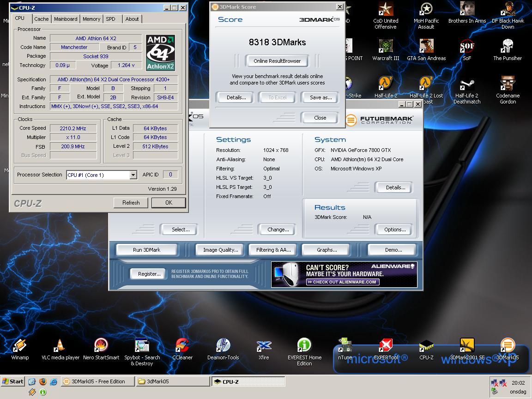Open Codename Gordon desktop icon
Screen dimensions: 532x399
click(508, 90)
